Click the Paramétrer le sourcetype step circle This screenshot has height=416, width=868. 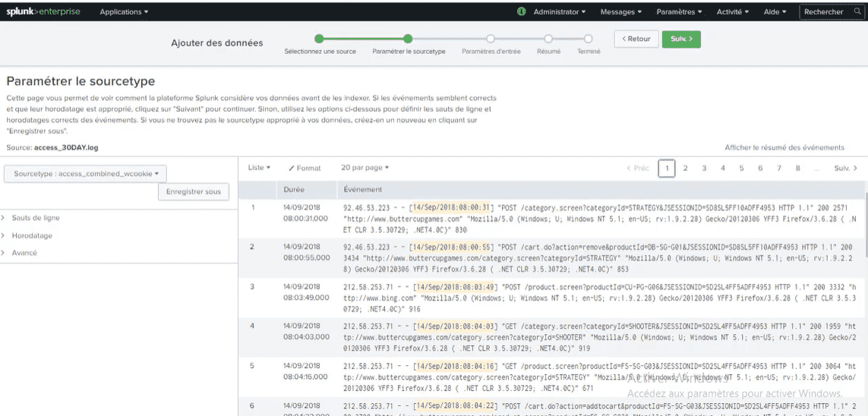point(408,39)
